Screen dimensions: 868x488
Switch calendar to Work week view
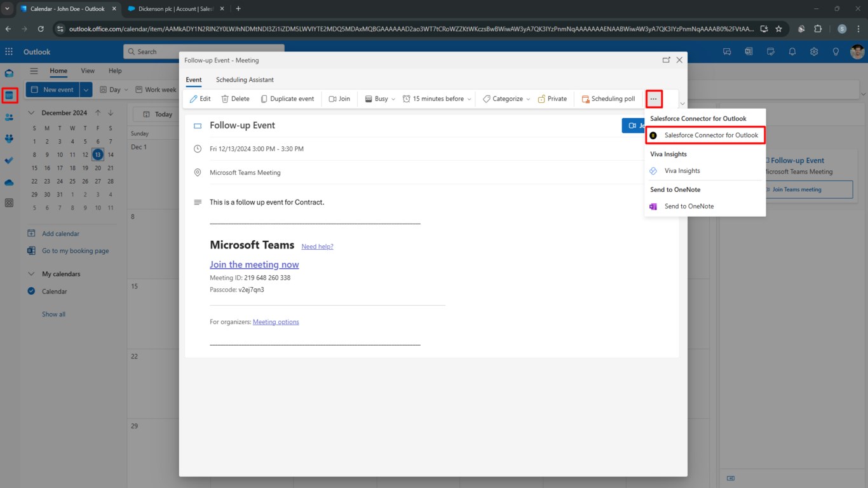coord(156,90)
